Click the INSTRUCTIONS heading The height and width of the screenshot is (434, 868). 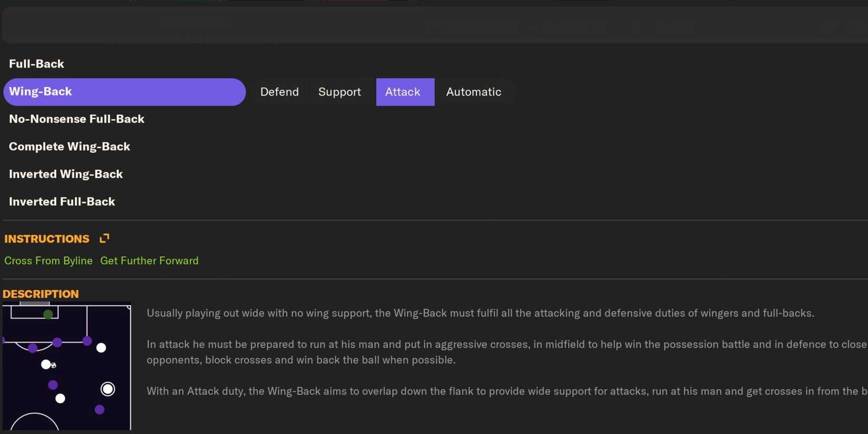(x=47, y=239)
